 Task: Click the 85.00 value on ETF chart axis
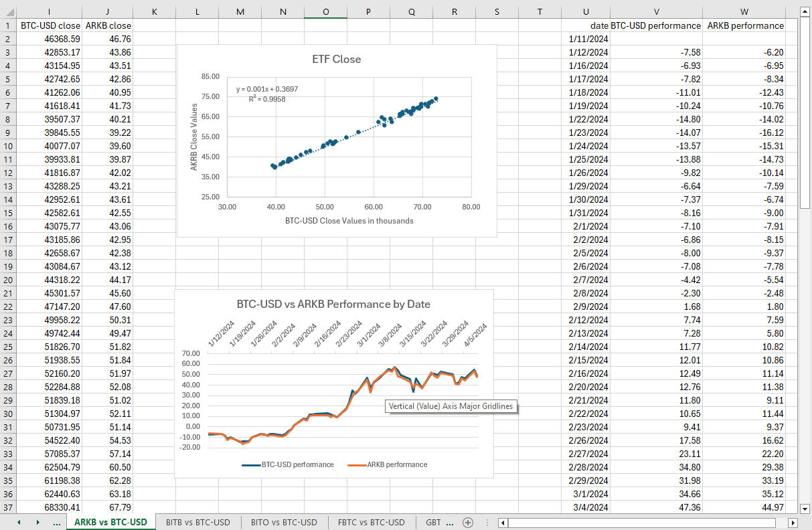[209, 76]
